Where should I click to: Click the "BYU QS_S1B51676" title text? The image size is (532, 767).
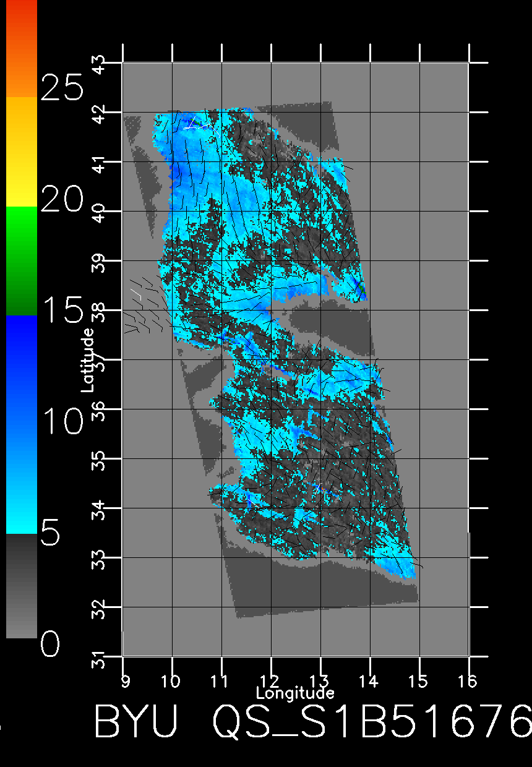[x=313, y=721]
